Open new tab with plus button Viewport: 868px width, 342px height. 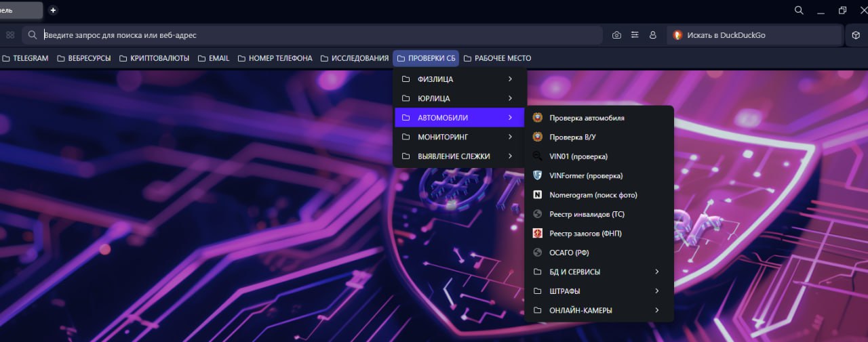tap(53, 10)
